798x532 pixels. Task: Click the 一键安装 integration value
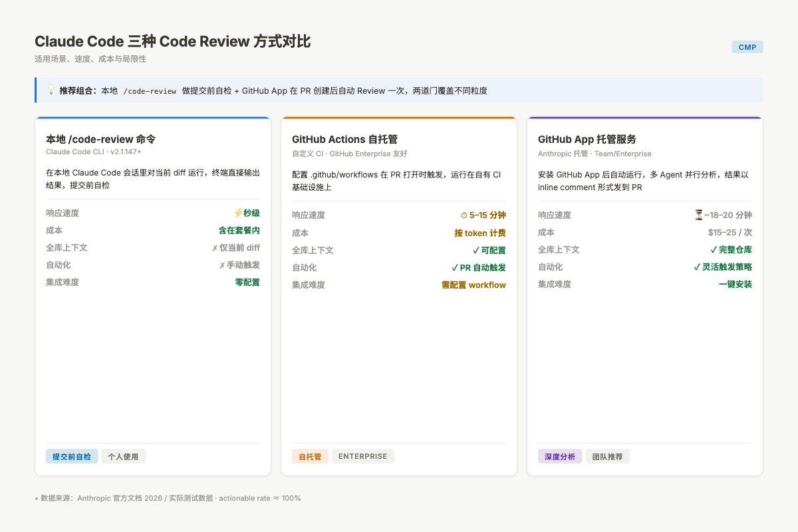click(x=735, y=285)
